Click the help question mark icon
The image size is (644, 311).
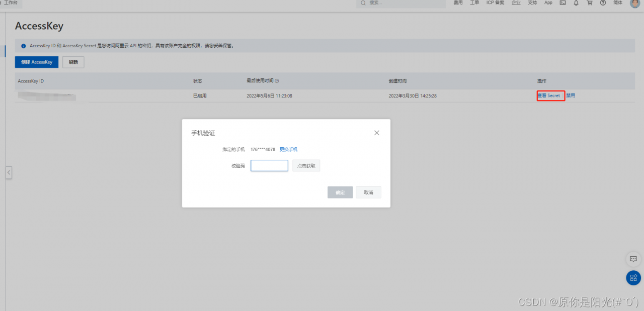click(602, 4)
